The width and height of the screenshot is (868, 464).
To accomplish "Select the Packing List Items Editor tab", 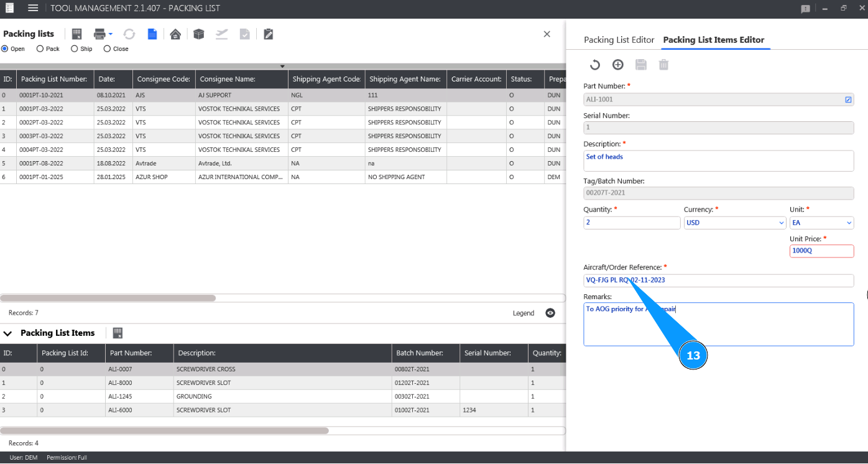I will coord(713,40).
